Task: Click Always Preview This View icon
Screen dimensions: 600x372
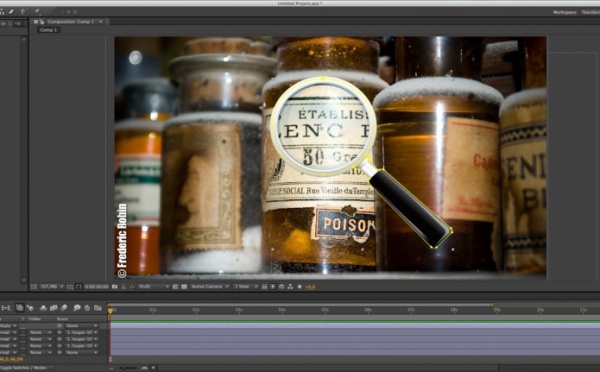Action: point(34,287)
